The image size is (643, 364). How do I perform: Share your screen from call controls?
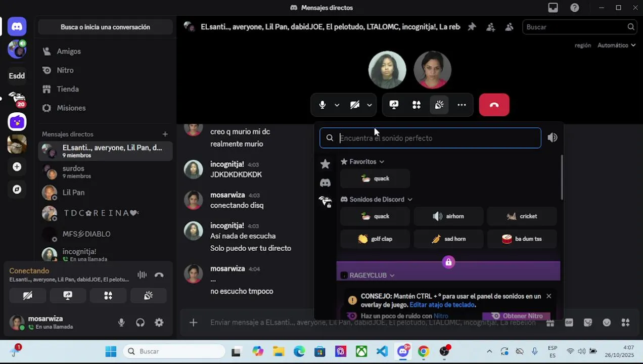click(394, 105)
